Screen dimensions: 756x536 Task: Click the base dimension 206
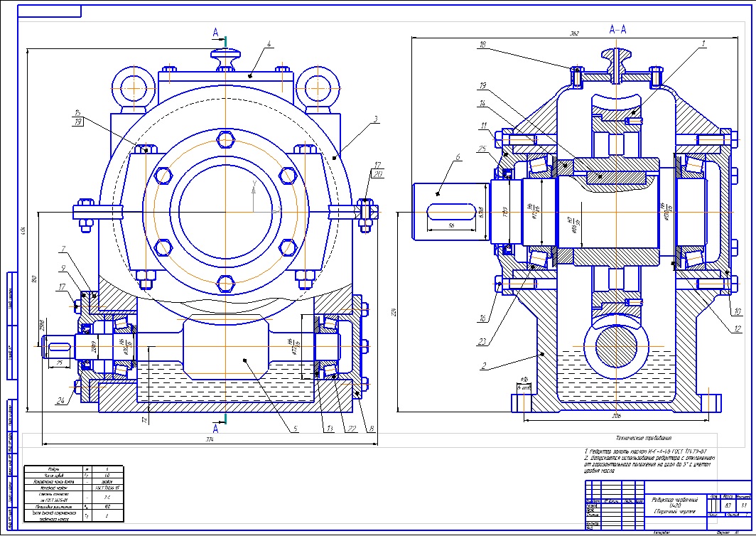click(x=616, y=415)
